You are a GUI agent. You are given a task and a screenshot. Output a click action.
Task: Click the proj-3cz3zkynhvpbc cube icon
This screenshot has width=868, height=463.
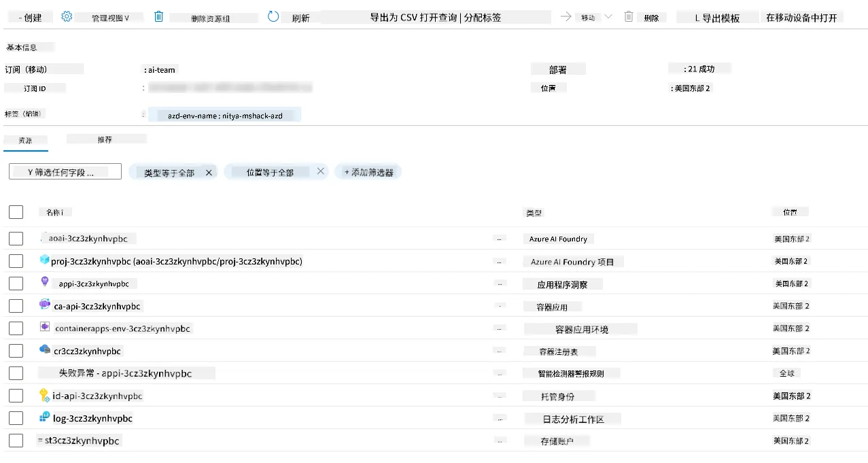[x=45, y=260]
